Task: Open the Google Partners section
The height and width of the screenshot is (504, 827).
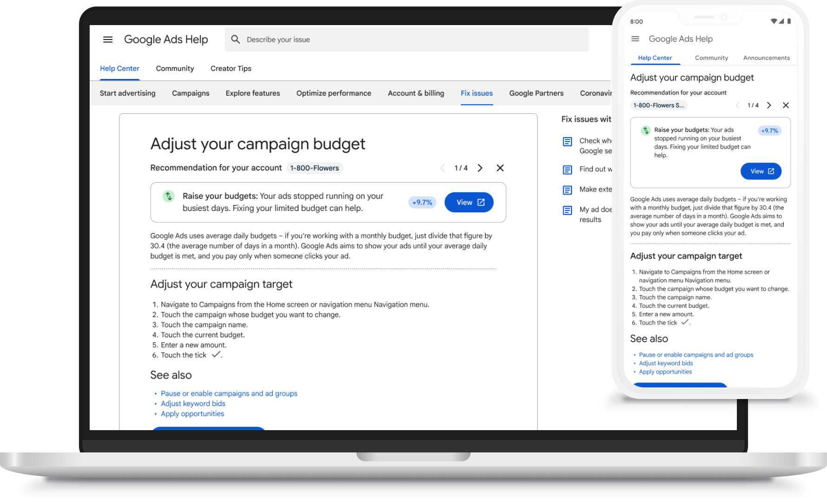Action: tap(536, 93)
